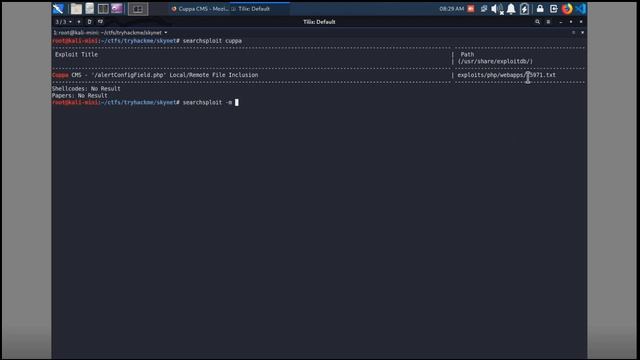The height and width of the screenshot is (360, 640).
Task: Expand the terminal title dropdown for root@kali-mini
Action: [110, 33]
